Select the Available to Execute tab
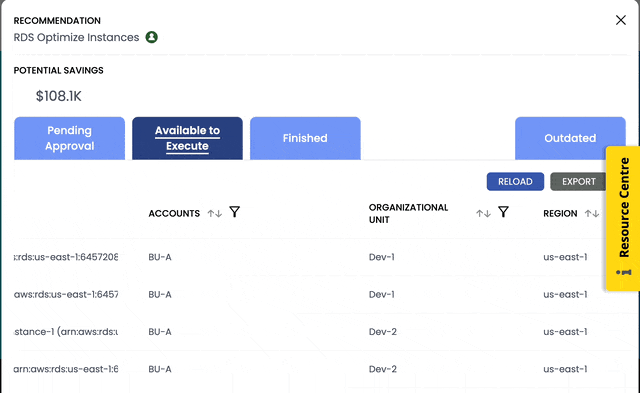The height and width of the screenshot is (393, 640). click(187, 138)
